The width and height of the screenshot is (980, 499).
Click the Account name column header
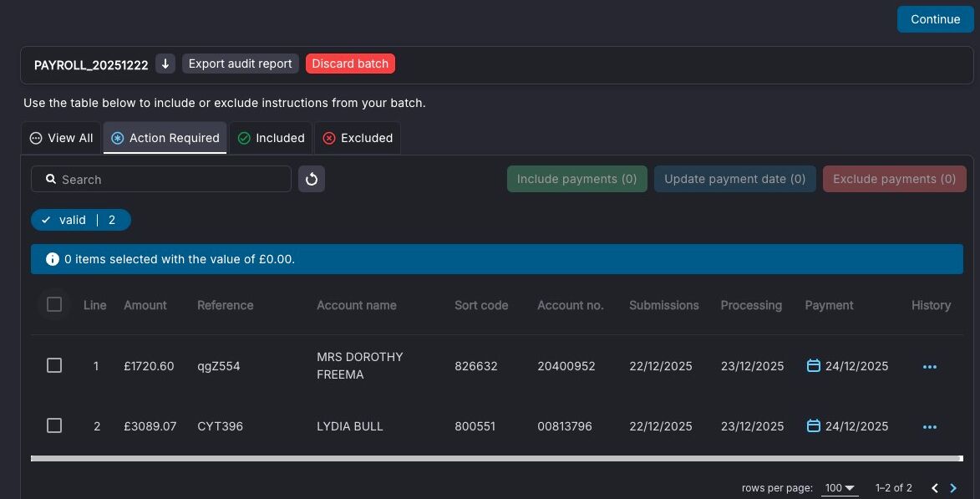356,305
